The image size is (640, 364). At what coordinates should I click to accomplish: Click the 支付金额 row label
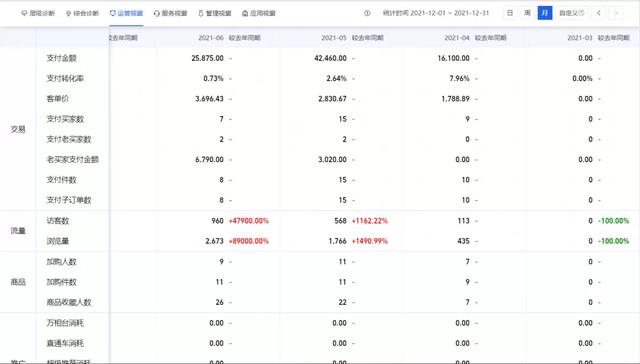point(61,58)
